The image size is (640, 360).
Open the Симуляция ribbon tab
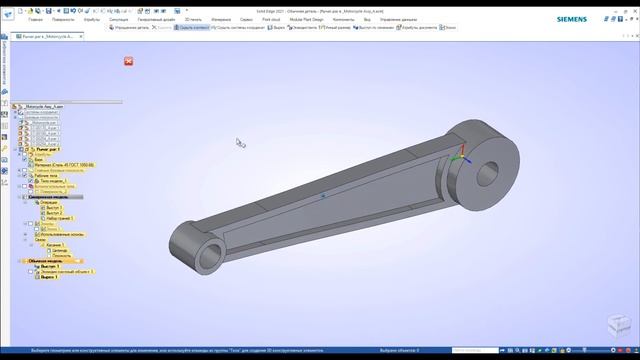click(118, 19)
